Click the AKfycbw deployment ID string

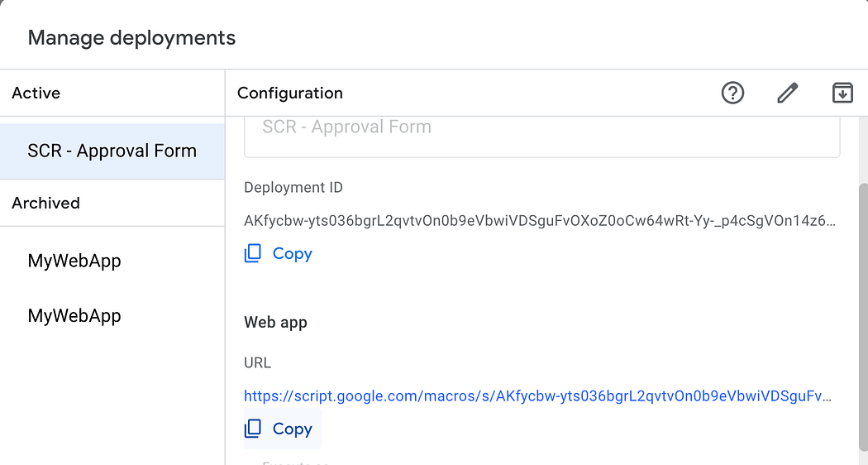click(539, 221)
